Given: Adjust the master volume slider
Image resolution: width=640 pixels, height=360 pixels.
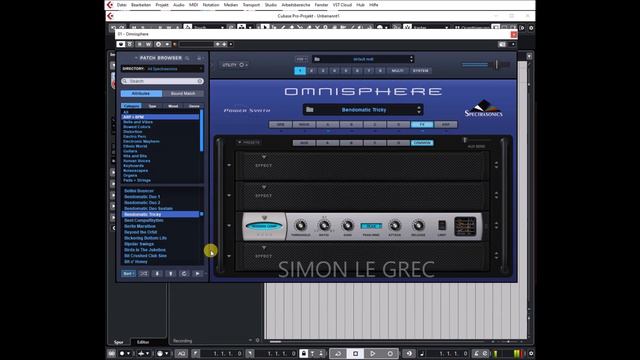Looking at the screenshot, I should [497, 64].
